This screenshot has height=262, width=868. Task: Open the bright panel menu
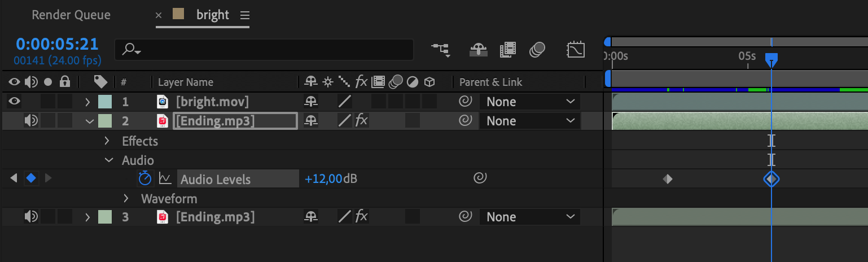244,15
